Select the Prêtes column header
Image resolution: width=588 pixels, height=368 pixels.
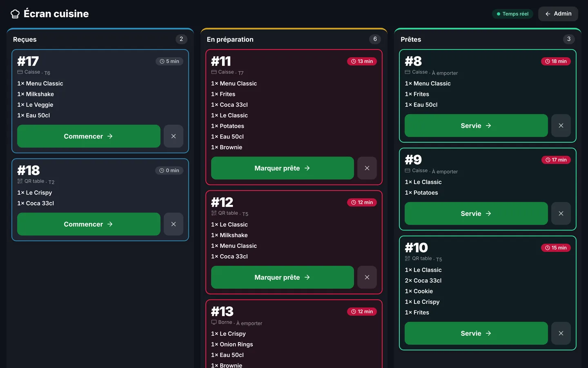click(x=411, y=39)
